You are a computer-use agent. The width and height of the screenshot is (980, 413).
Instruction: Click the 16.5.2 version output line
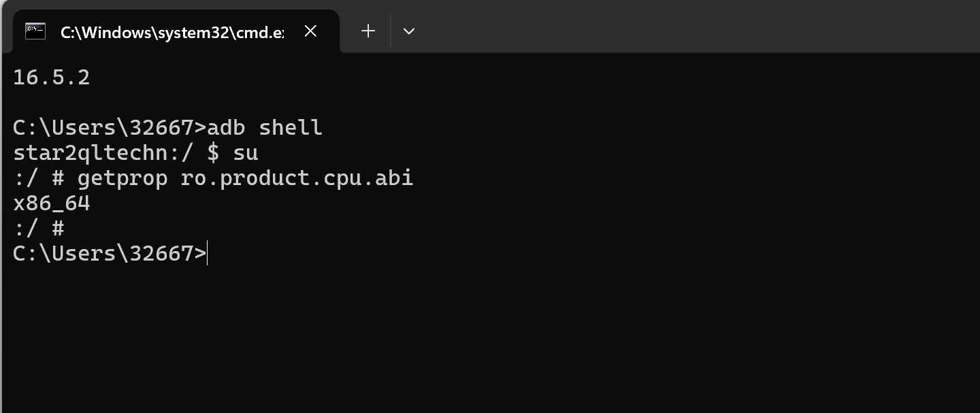(52, 78)
